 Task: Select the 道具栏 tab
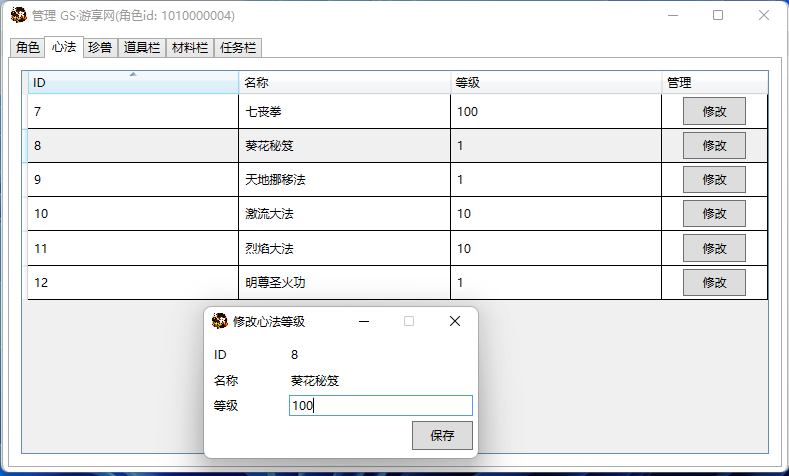point(142,48)
